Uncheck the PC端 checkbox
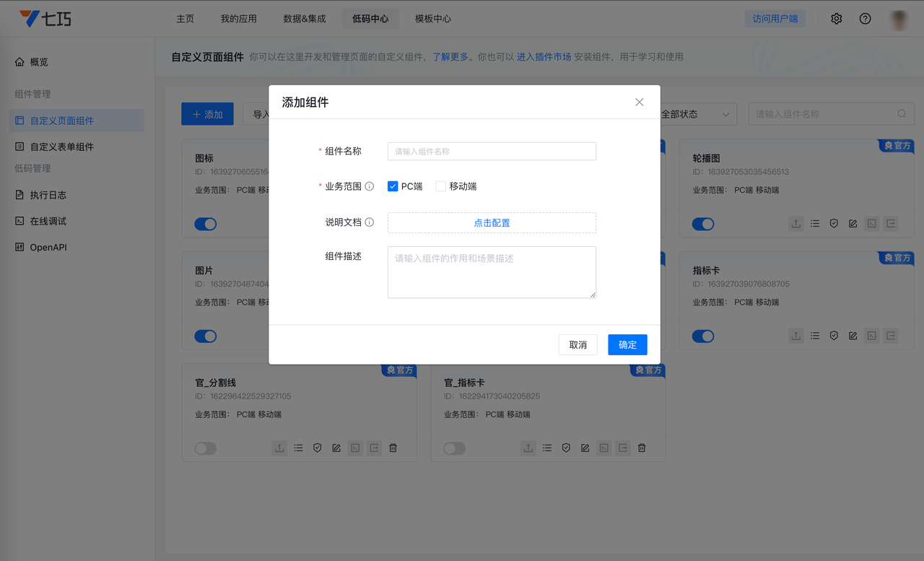Viewport: 924px width, 561px height. pyautogui.click(x=393, y=186)
